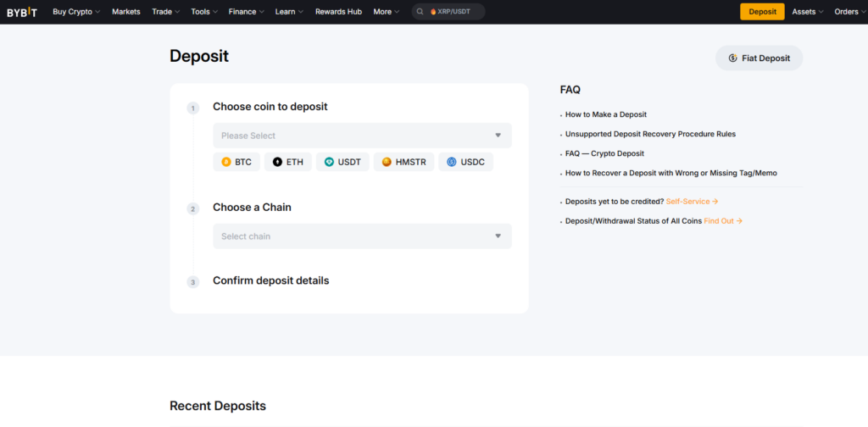Select the ETH coin shortcut
Viewport: 868px width, 427px height.
click(x=287, y=162)
